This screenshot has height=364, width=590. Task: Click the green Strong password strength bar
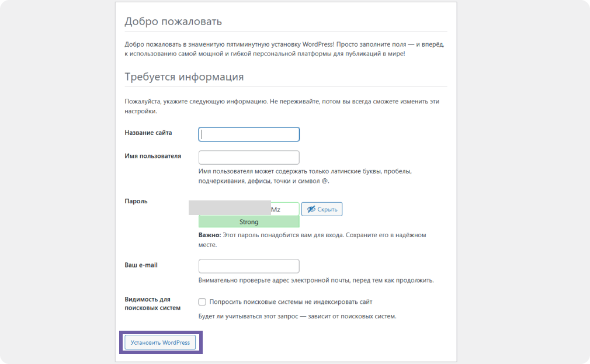click(x=249, y=222)
